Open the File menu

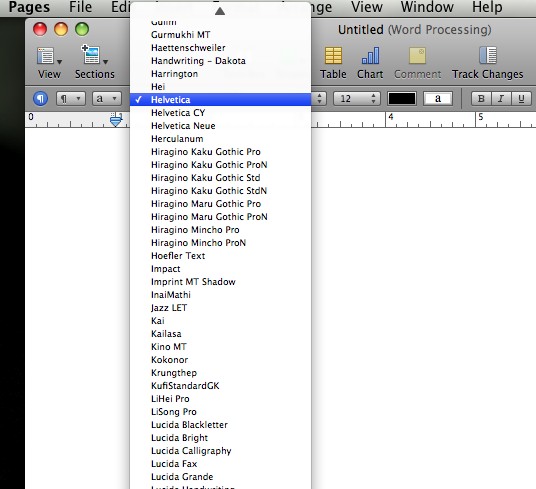tap(81, 7)
